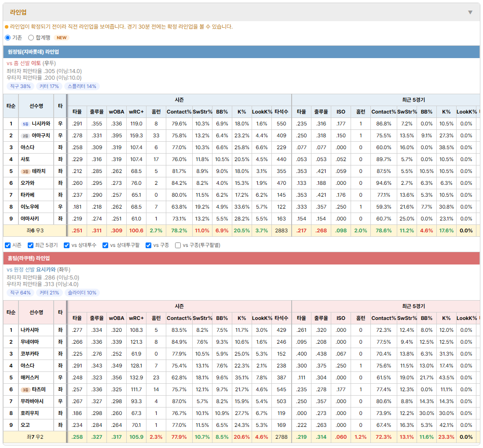Disable the vs 상대투구팔 checkbox
The image size is (483, 448).
pos(105,245)
